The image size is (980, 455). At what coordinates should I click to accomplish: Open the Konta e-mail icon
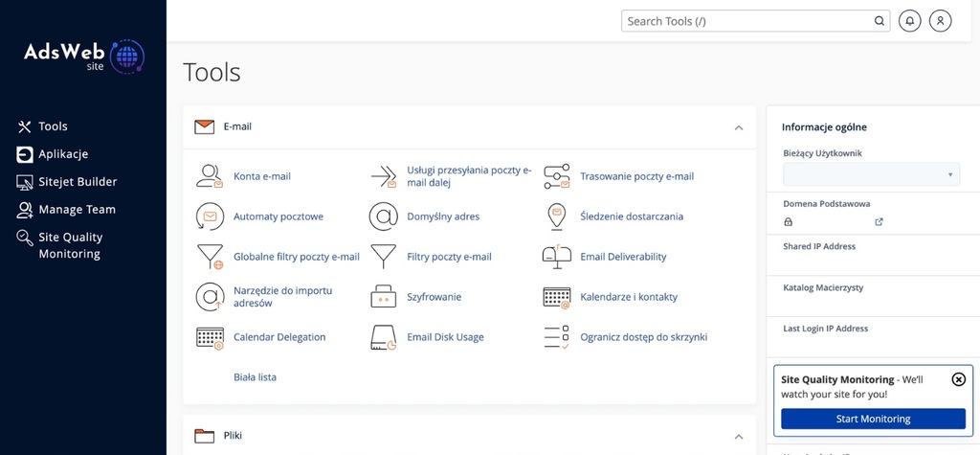[210, 176]
